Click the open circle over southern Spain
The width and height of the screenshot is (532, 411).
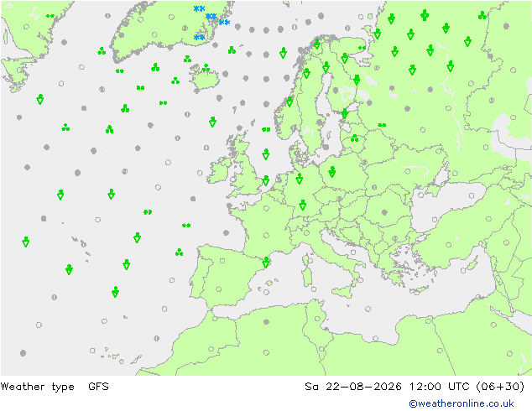[x=219, y=289]
